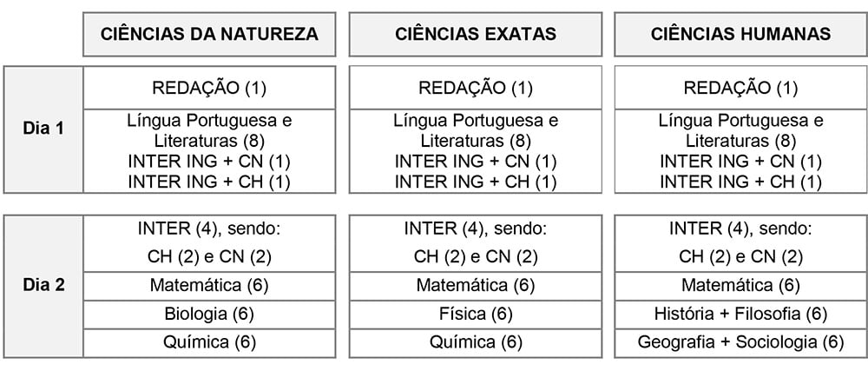Screen dimensions: 868x371
Task: Click Matemática (6) under Ciências da Natureza
Action: (209, 285)
